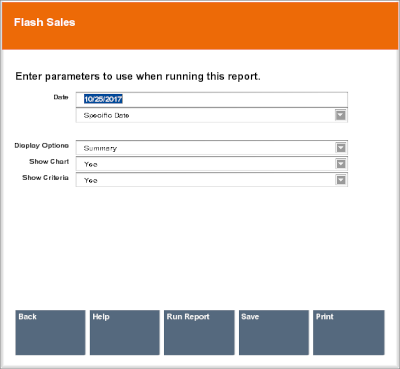
Task: Click the Show Chart label
Action: 49,162
